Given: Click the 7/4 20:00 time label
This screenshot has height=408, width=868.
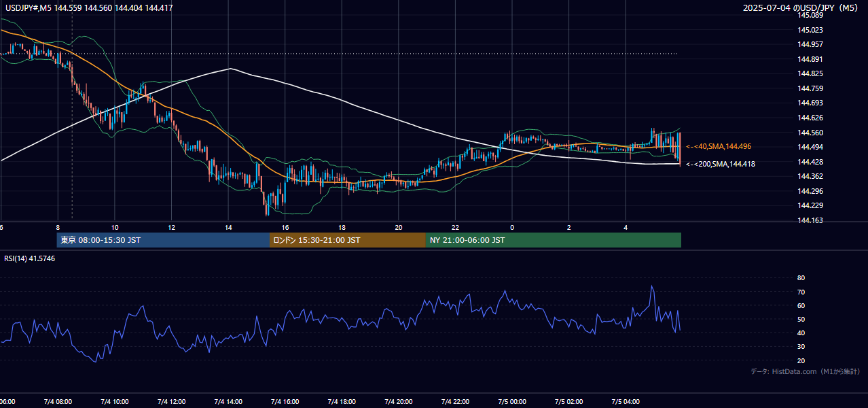Looking at the screenshot, I should 399,402.
